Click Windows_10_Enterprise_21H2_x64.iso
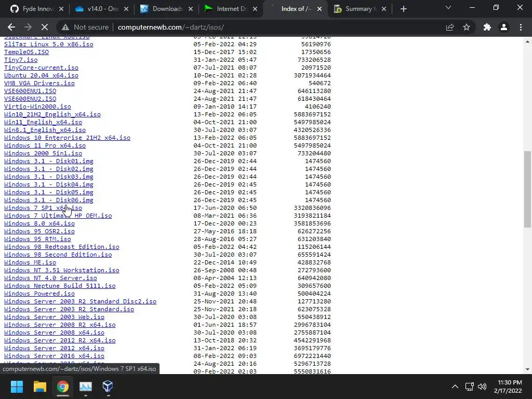 (x=67, y=138)
